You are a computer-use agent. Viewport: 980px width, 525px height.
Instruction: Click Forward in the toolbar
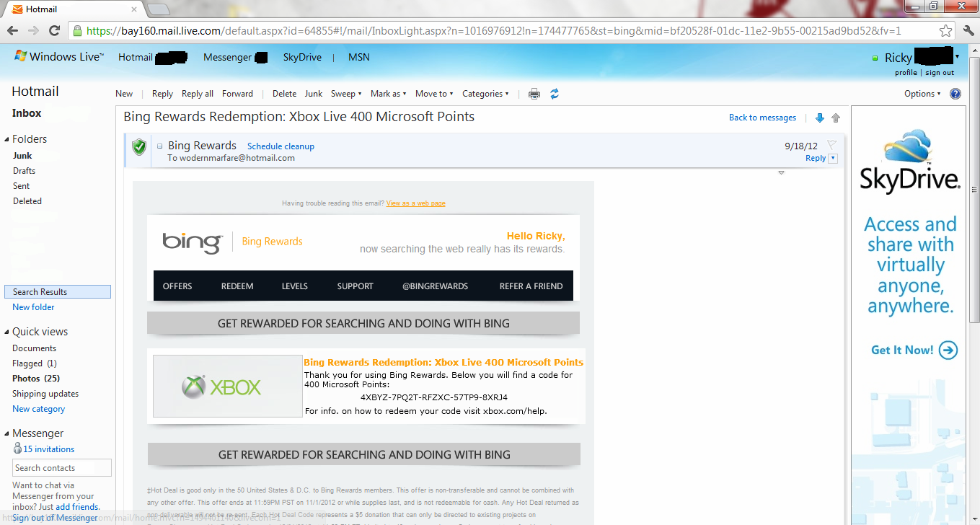[237, 94]
